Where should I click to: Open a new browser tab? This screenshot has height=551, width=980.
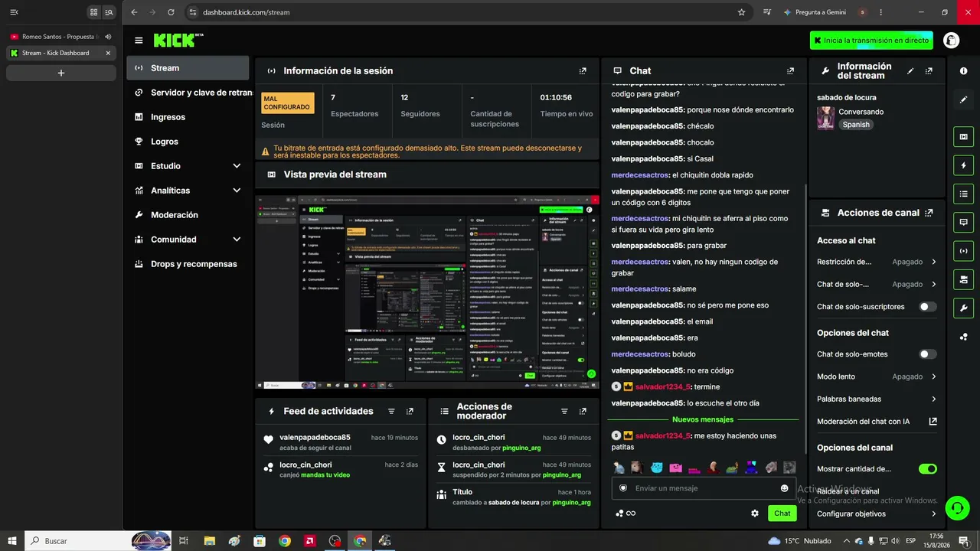(60, 73)
